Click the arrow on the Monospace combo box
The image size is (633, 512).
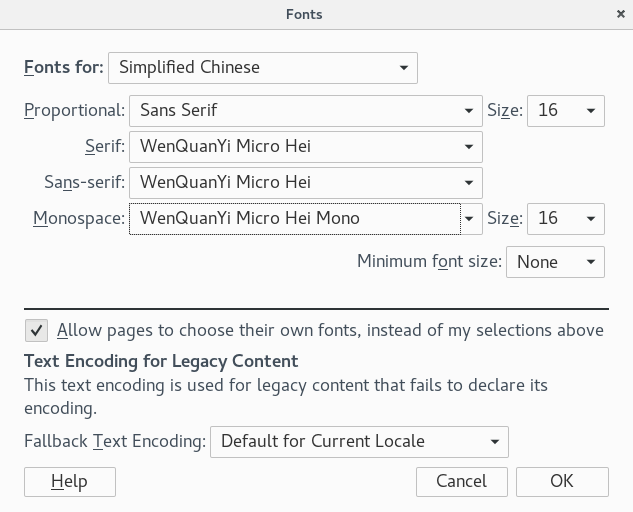[470, 218]
